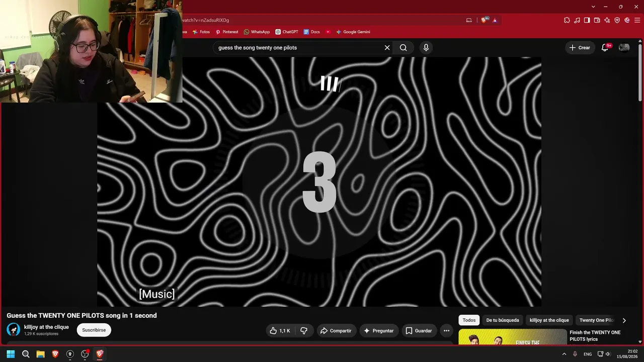Open the browser extensions puzzle icon
Image resolution: width=644 pixels, height=362 pixels.
click(567, 20)
